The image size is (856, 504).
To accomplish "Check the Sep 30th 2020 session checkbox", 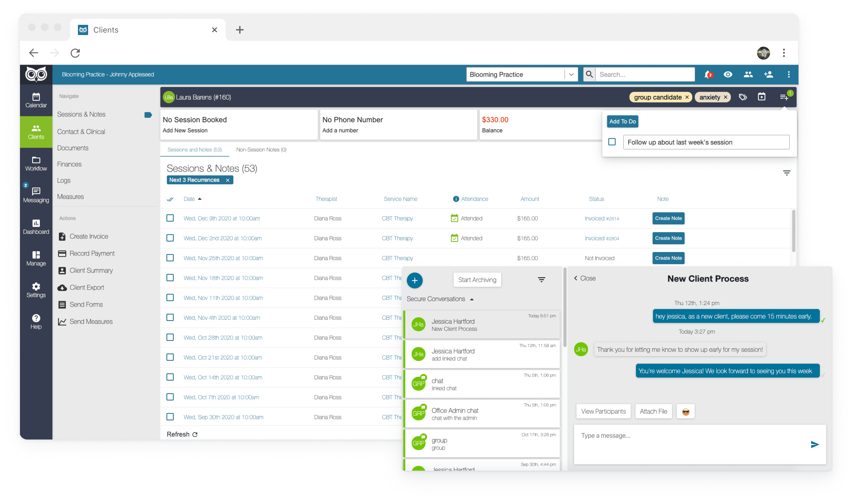I will tap(170, 417).
